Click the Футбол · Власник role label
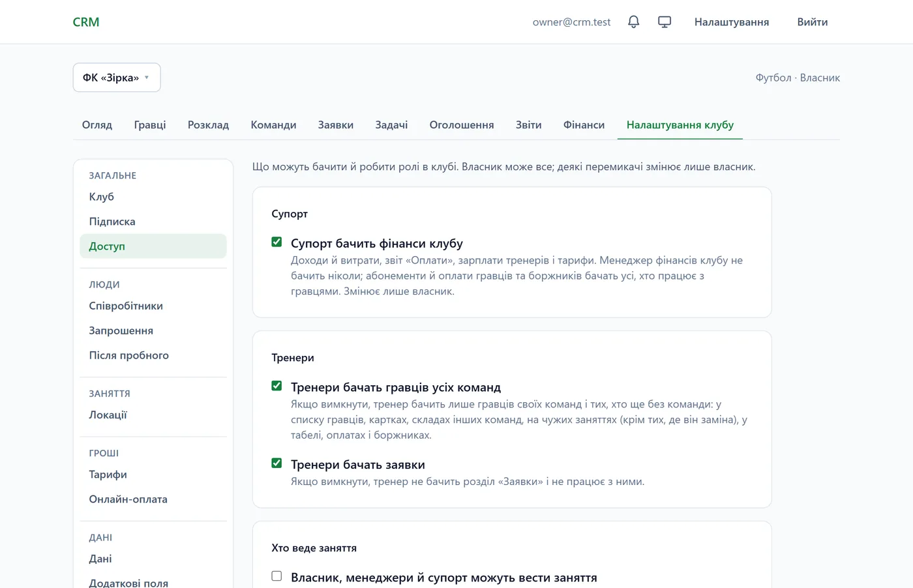This screenshot has width=913, height=588. (x=798, y=78)
